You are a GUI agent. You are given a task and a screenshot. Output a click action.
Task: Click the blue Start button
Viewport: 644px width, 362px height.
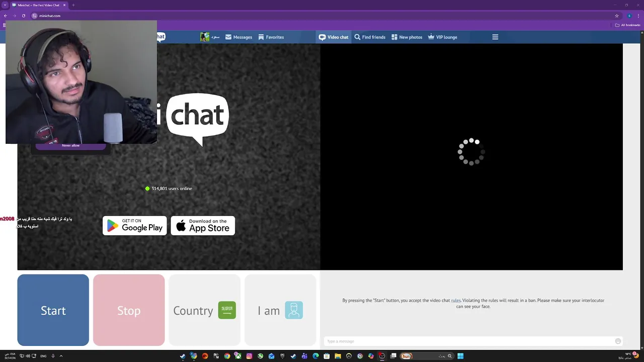(x=53, y=310)
